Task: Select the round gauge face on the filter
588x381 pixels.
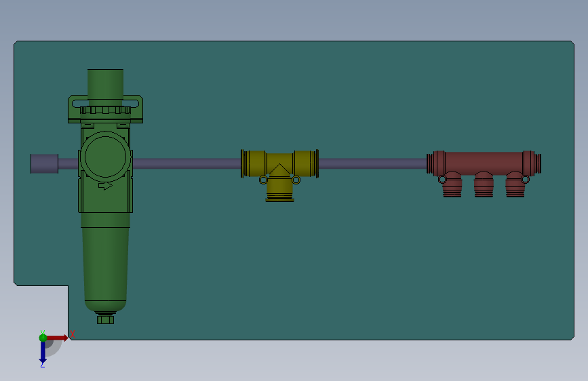Action: 105,157
